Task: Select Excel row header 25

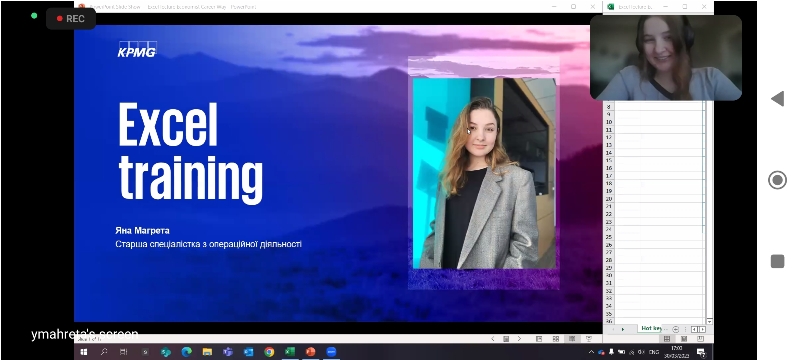Action: pos(609,237)
